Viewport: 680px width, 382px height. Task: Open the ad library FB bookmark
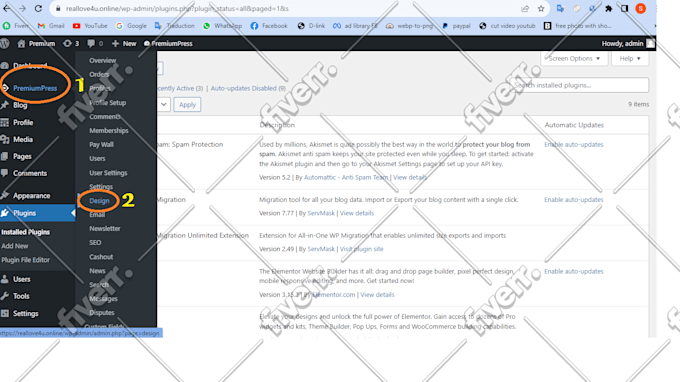pos(356,26)
